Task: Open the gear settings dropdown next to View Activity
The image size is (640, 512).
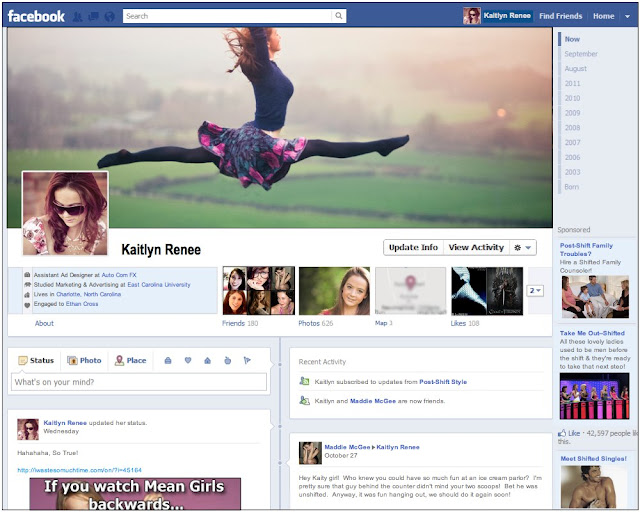Action: click(x=523, y=247)
